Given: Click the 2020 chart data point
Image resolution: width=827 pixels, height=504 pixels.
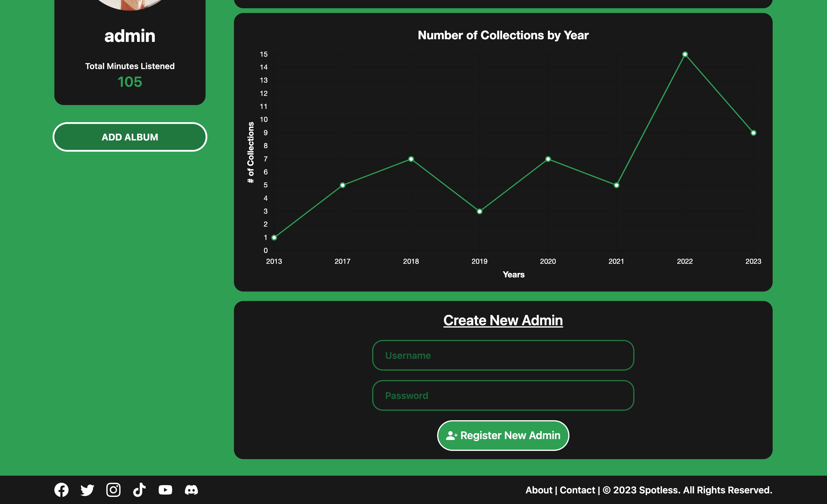Looking at the screenshot, I should click(548, 159).
